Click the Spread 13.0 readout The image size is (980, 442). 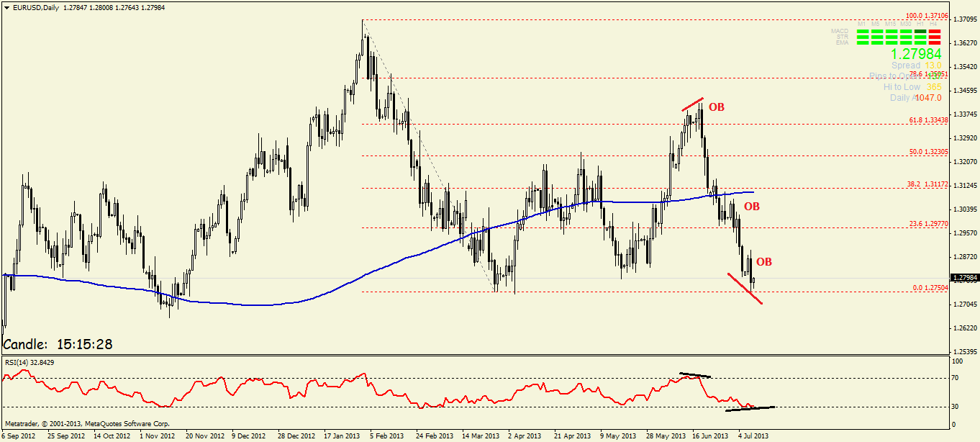click(x=917, y=66)
